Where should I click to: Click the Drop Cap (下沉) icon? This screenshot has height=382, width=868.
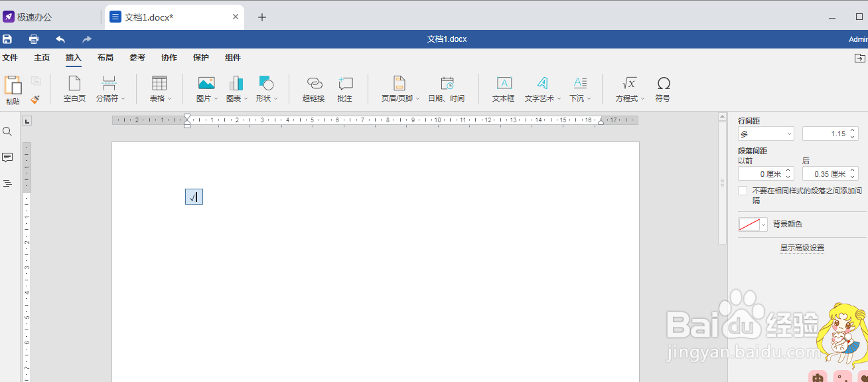[580, 83]
